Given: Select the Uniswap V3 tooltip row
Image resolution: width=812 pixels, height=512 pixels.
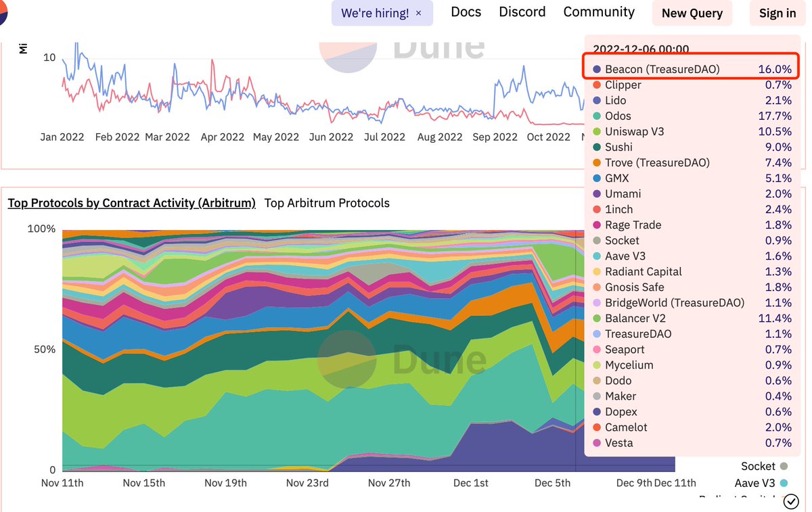Looking at the screenshot, I should tap(692, 131).
